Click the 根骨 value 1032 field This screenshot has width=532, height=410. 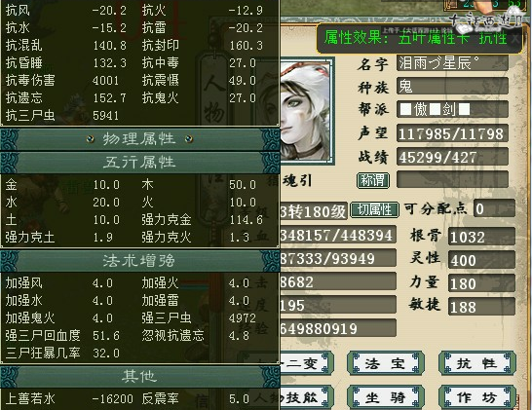pos(481,237)
